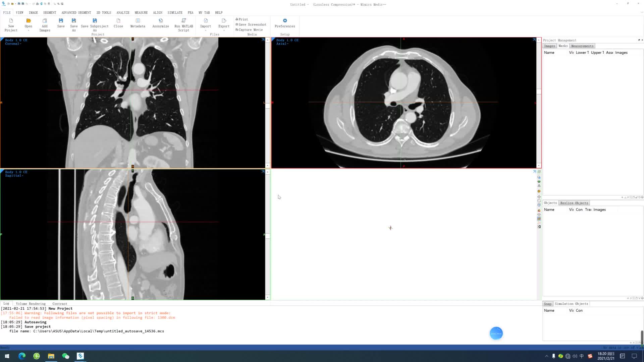The image size is (644, 362).
Task: Click Coronal scrollbar up arrow
Action: [x=268, y=40]
